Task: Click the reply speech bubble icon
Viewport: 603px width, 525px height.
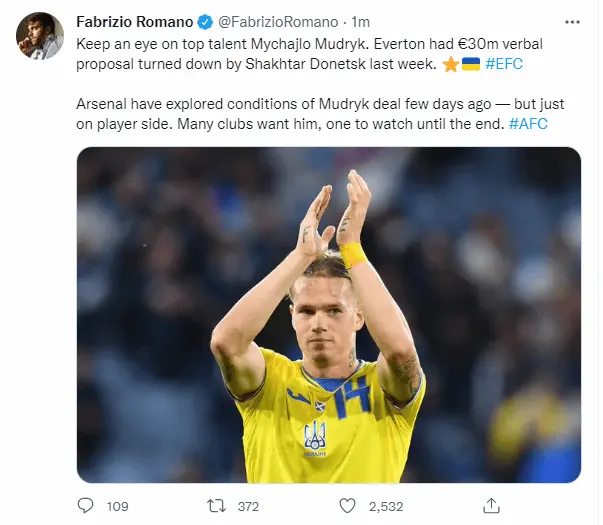Action: click(86, 506)
